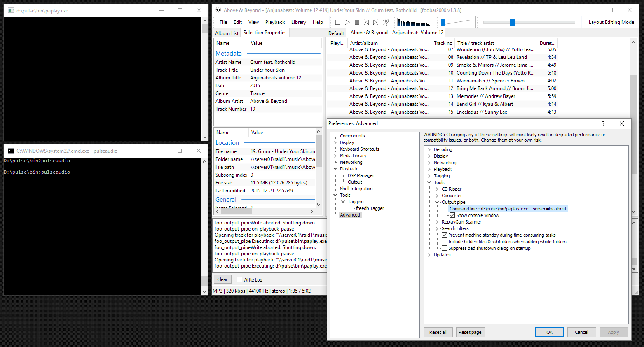Screen dimensions: 644x347
Task: Open the Help menu
Action: tap(318, 22)
